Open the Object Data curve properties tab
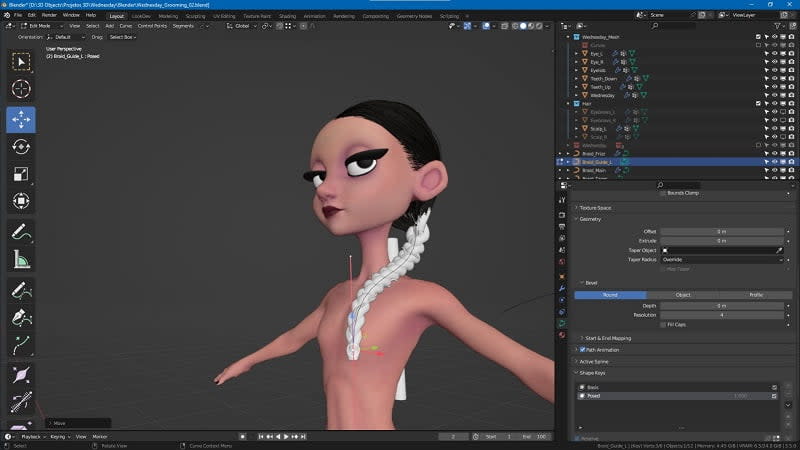Screen dimensions: 800x450 click(562, 323)
